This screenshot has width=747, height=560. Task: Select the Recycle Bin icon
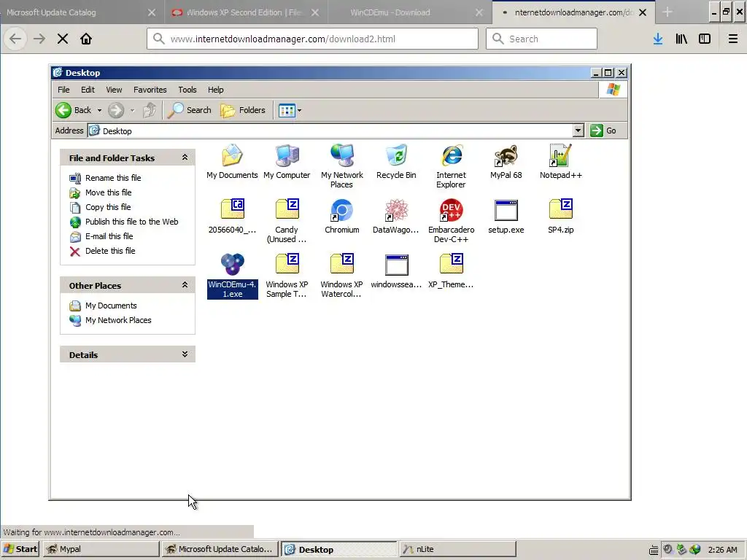(396, 156)
